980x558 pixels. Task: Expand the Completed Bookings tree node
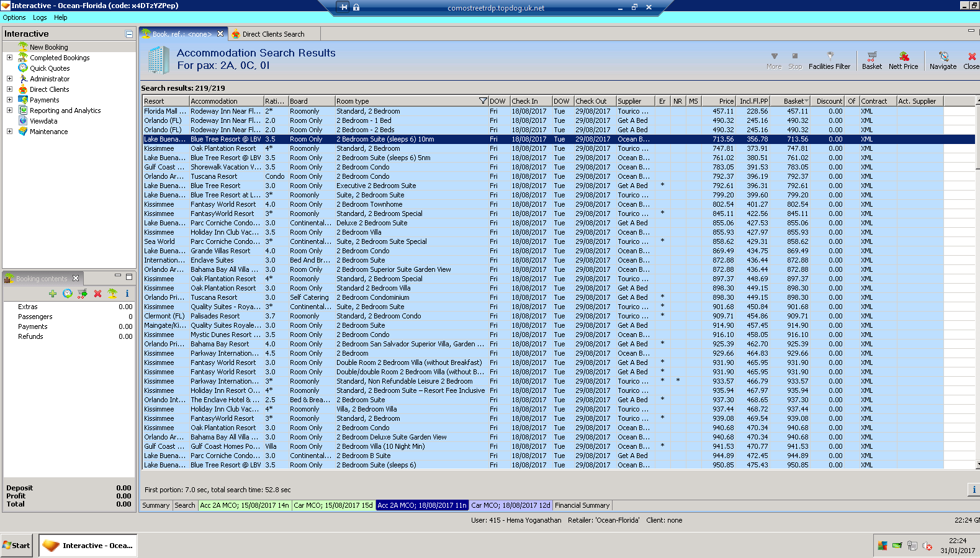point(9,58)
